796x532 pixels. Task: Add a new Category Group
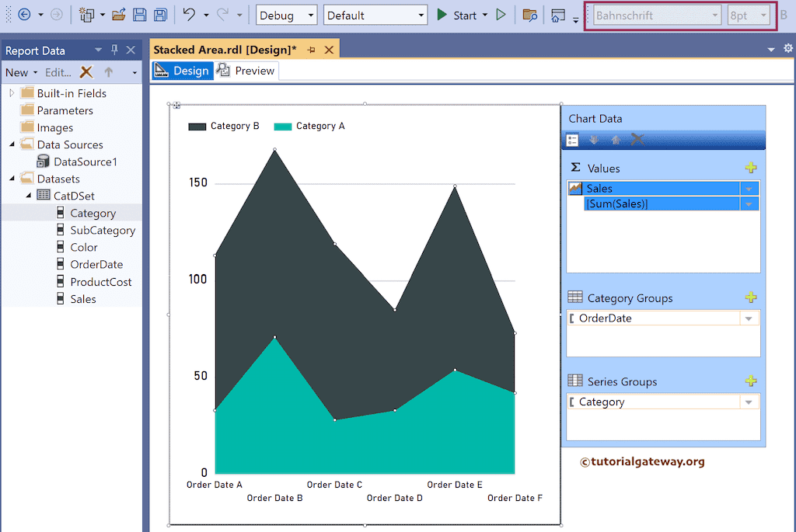tap(750, 297)
